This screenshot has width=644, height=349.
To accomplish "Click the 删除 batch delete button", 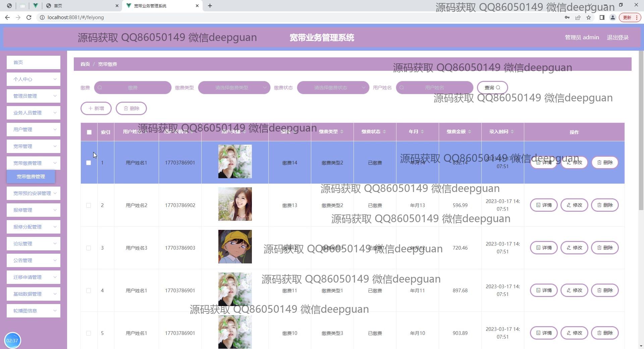I will click(131, 108).
